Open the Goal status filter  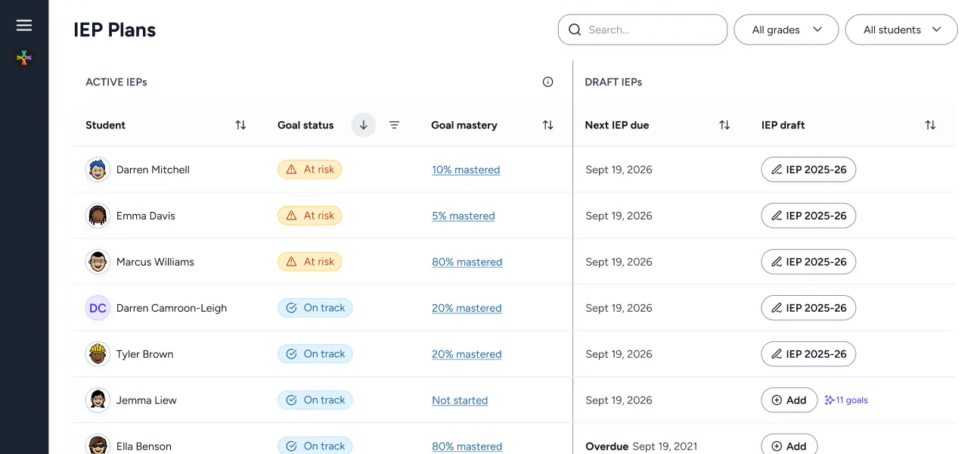point(395,125)
